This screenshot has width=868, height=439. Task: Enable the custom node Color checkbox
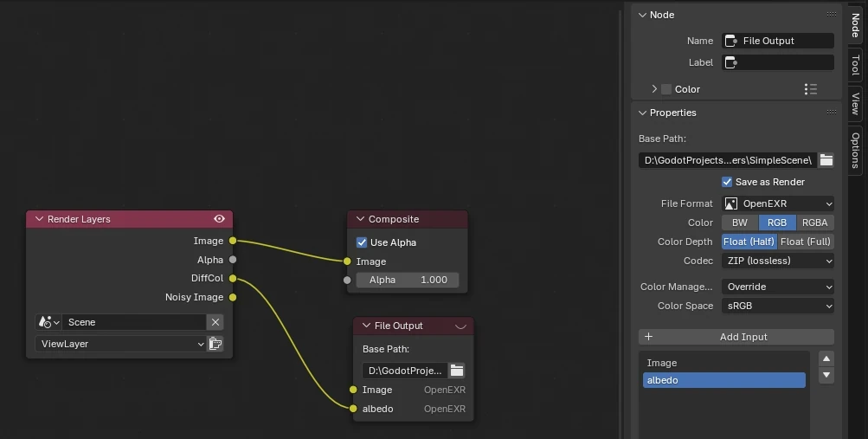point(666,89)
